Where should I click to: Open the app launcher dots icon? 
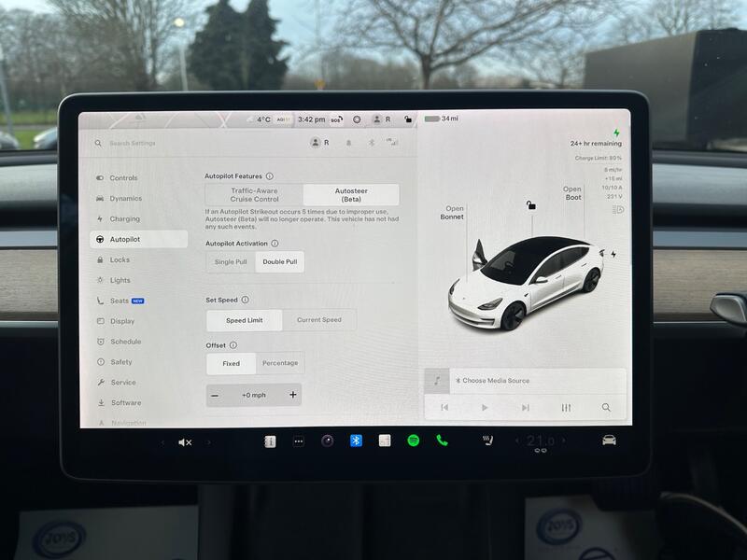point(299,441)
